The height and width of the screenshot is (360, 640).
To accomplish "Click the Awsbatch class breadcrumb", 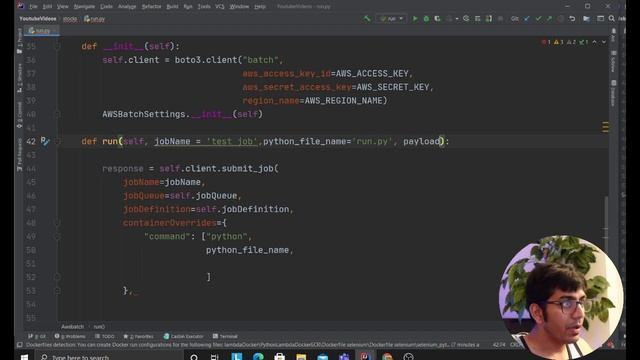I will click(x=72, y=327).
